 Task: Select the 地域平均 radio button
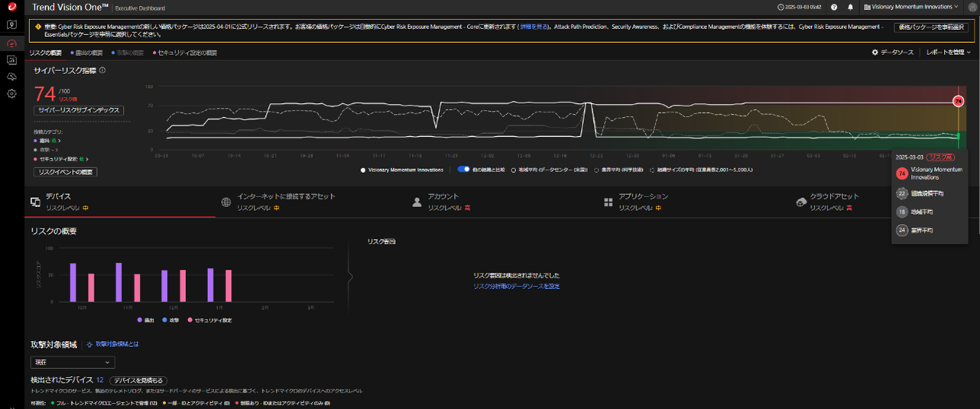[x=513, y=170]
